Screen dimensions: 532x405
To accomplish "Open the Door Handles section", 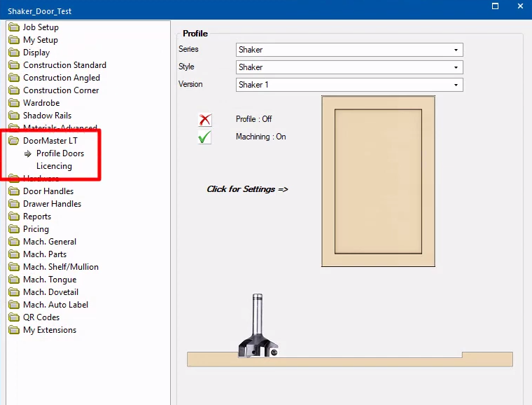I will pos(48,191).
